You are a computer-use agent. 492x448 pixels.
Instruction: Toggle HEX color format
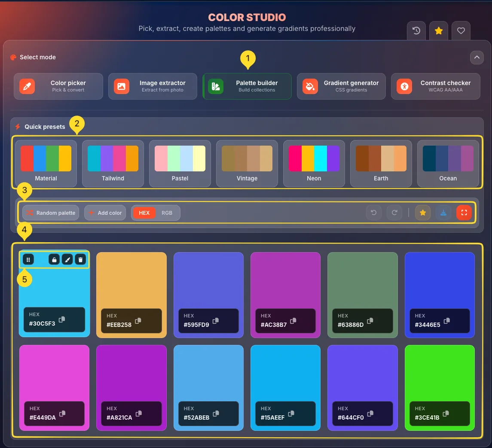(144, 213)
